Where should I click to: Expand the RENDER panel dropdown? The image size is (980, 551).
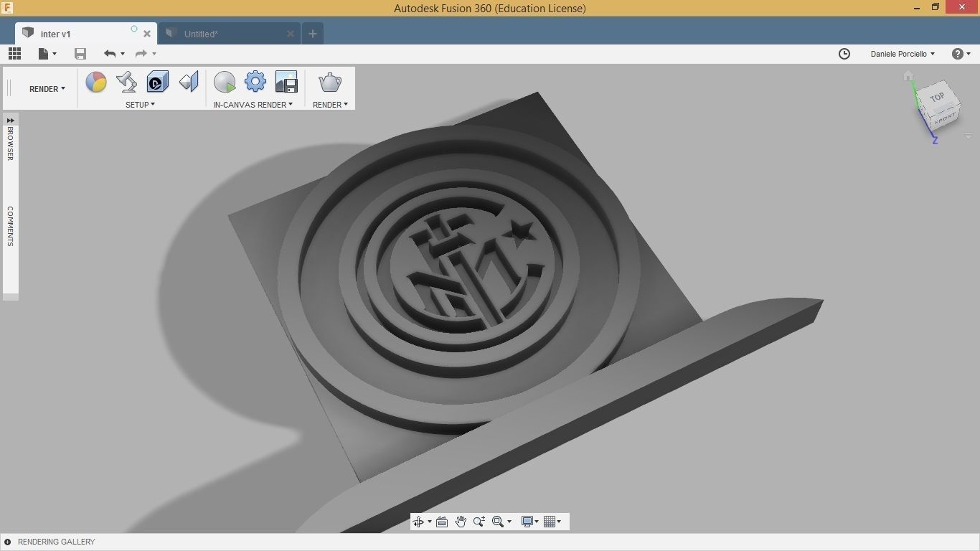330,105
